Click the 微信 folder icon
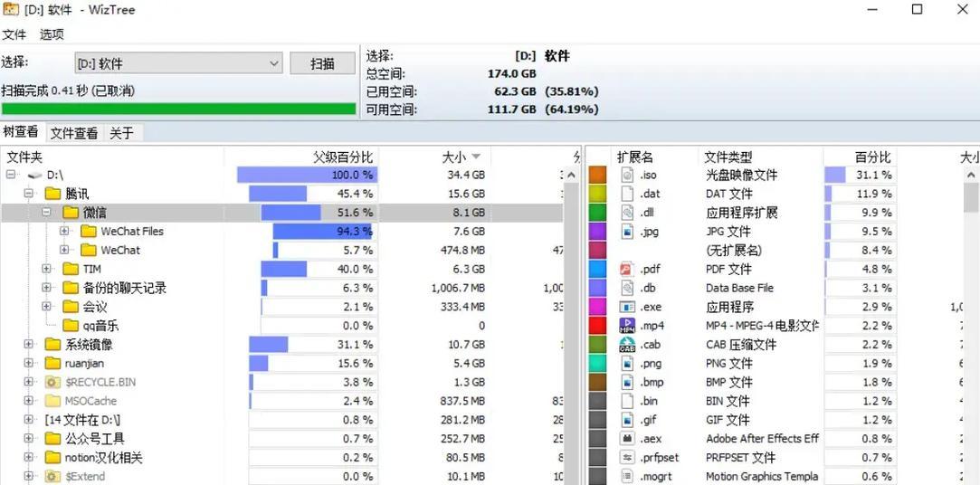 [x=71, y=213]
